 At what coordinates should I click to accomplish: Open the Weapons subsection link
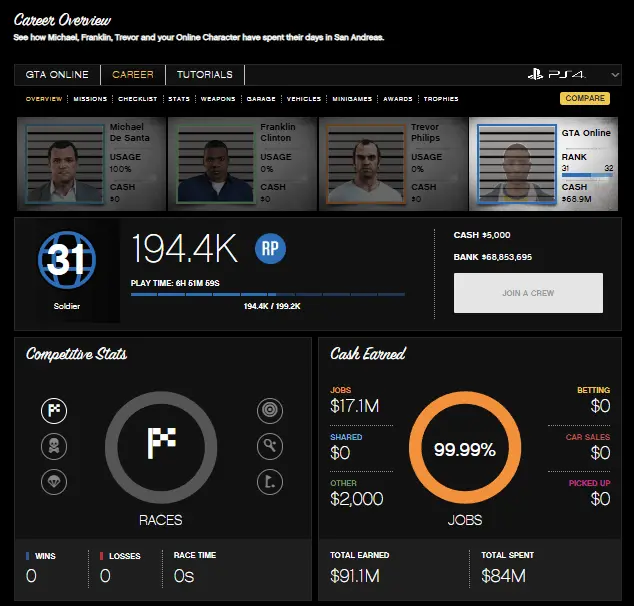coord(217,99)
